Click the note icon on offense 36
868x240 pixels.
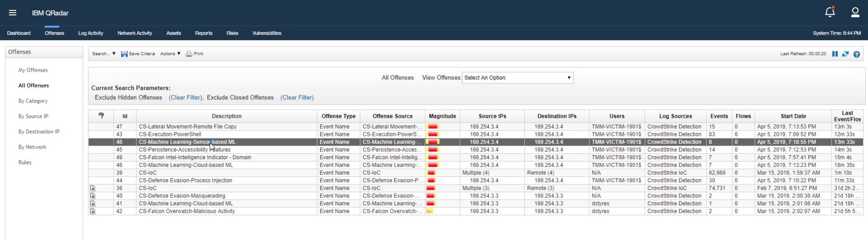(92, 188)
